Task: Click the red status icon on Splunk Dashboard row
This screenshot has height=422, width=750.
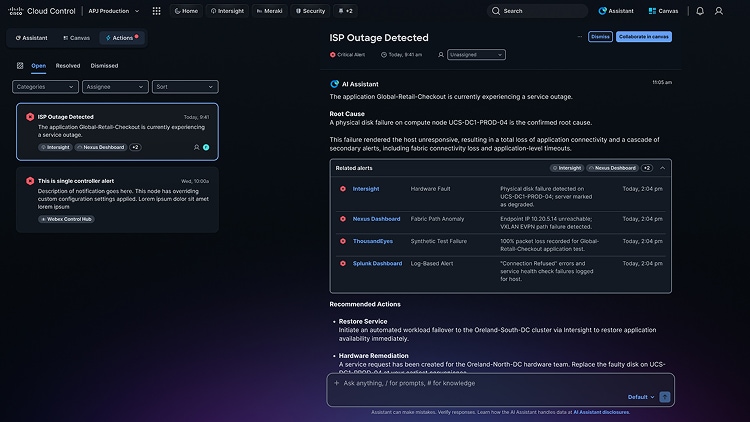Action: coord(343,263)
